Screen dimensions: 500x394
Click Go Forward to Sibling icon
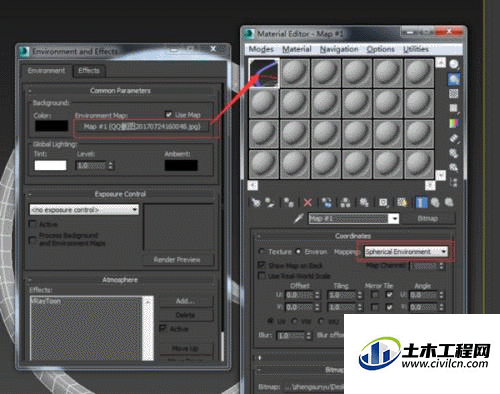point(449,202)
